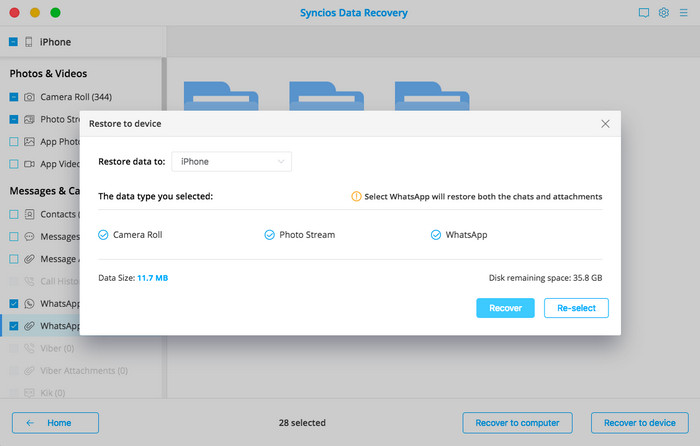Click the WhatsApp checkmark icon in dialog
700x446 pixels.
click(436, 235)
